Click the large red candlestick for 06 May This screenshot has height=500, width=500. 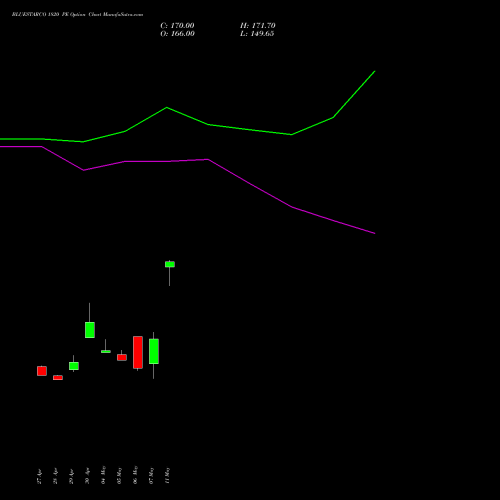tap(138, 352)
